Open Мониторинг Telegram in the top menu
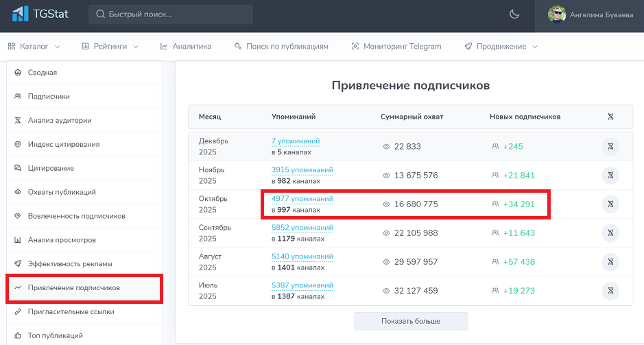The width and height of the screenshot is (644, 345). coord(396,47)
